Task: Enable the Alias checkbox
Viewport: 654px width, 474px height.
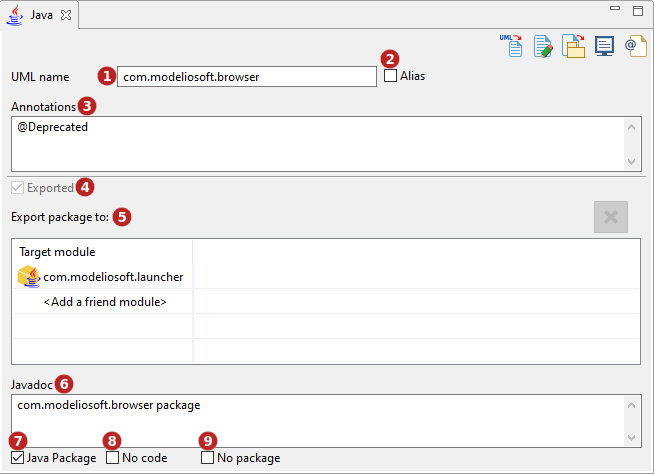Action: click(x=390, y=76)
